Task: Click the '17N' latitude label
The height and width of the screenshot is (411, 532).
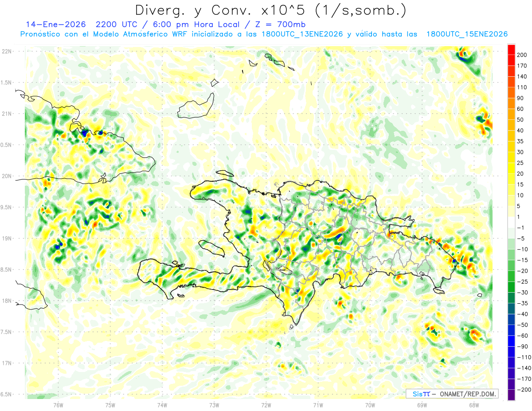Action: point(7,363)
